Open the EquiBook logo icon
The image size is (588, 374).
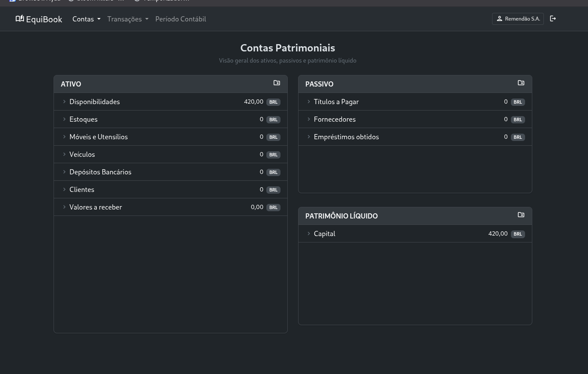point(20,18)
